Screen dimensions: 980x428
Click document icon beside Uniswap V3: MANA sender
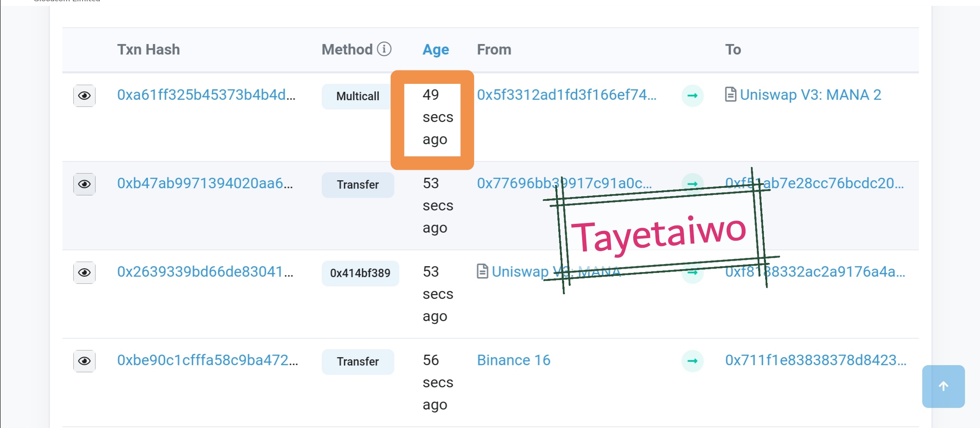[482, 272]
